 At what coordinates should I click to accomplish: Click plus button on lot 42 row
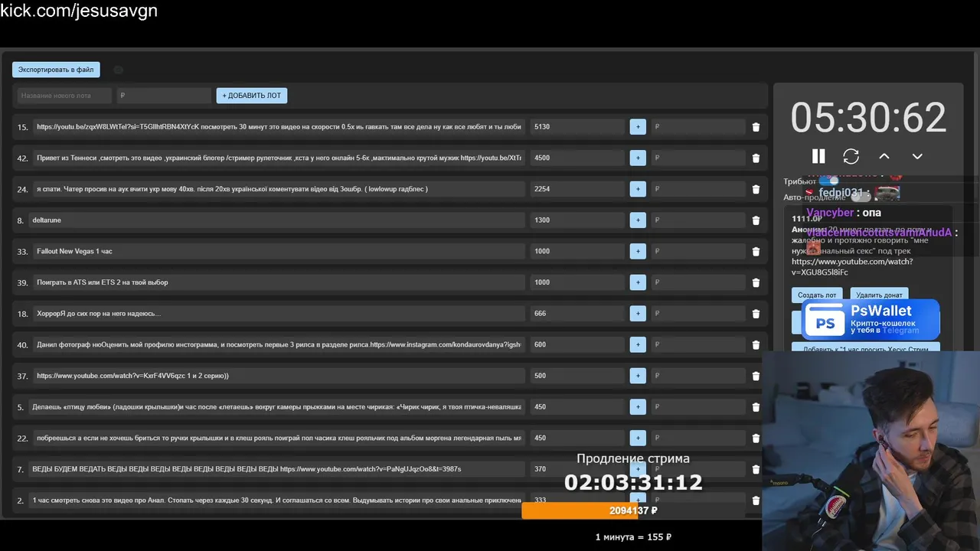coord(638,158)
